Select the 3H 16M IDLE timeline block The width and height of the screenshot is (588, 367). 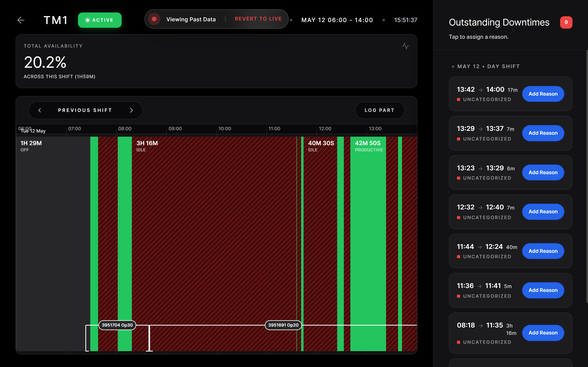click(x=214, y=244)
